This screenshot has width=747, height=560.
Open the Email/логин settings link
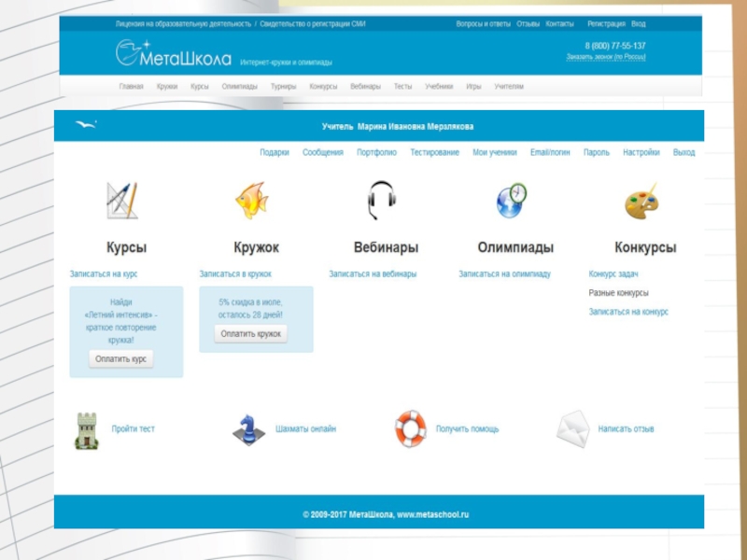point(550,152)
